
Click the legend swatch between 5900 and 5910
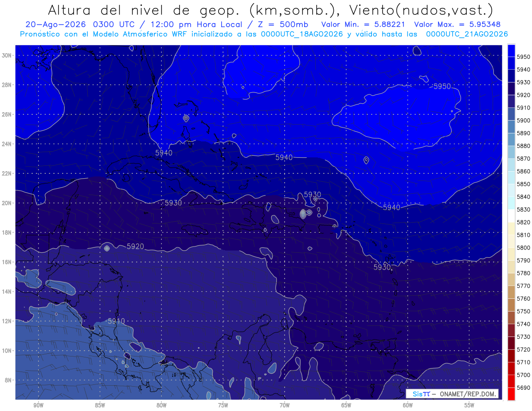[511, 114]
